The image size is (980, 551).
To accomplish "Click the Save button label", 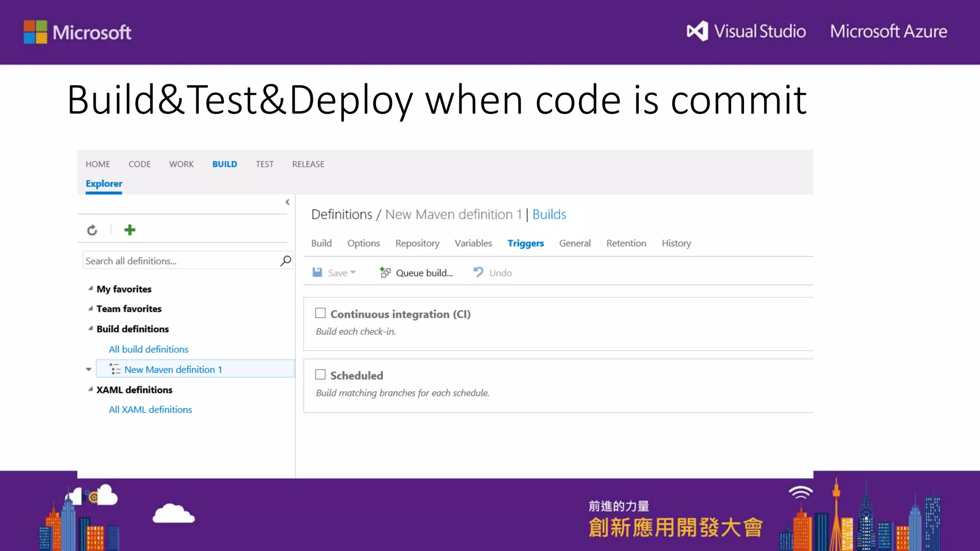I will (x=337, y=273).
